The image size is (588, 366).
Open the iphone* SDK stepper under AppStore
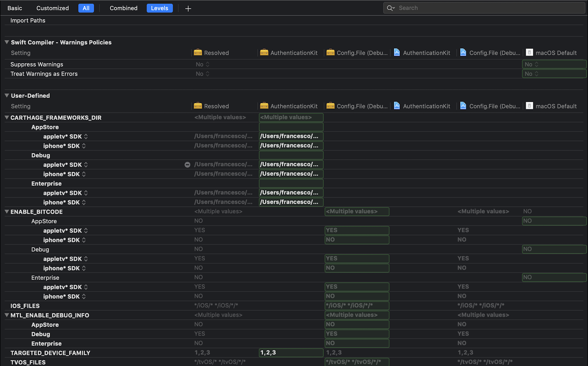(x=85, y=146)
